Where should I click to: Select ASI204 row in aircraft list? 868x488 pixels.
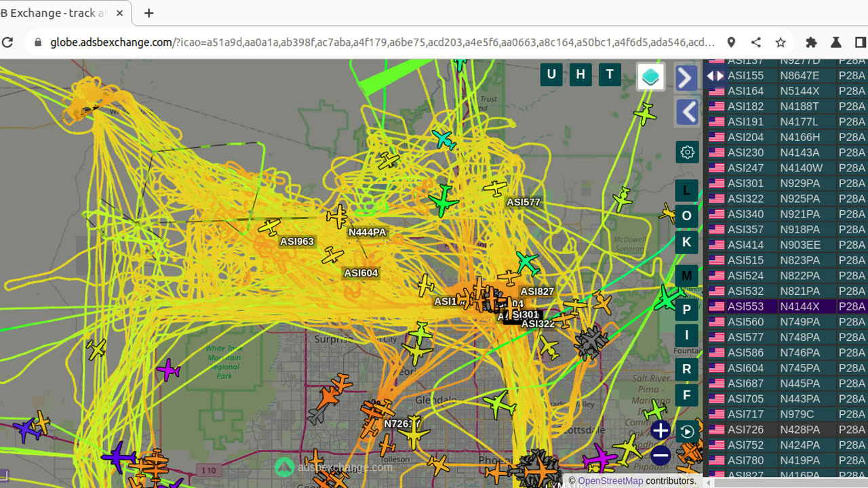click(x=787, y=137)
